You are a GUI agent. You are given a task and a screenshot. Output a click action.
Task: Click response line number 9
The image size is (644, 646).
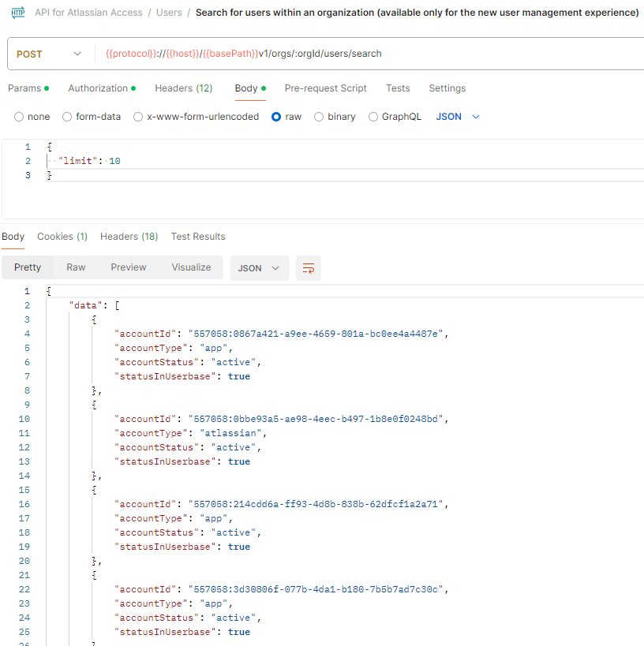27,405
